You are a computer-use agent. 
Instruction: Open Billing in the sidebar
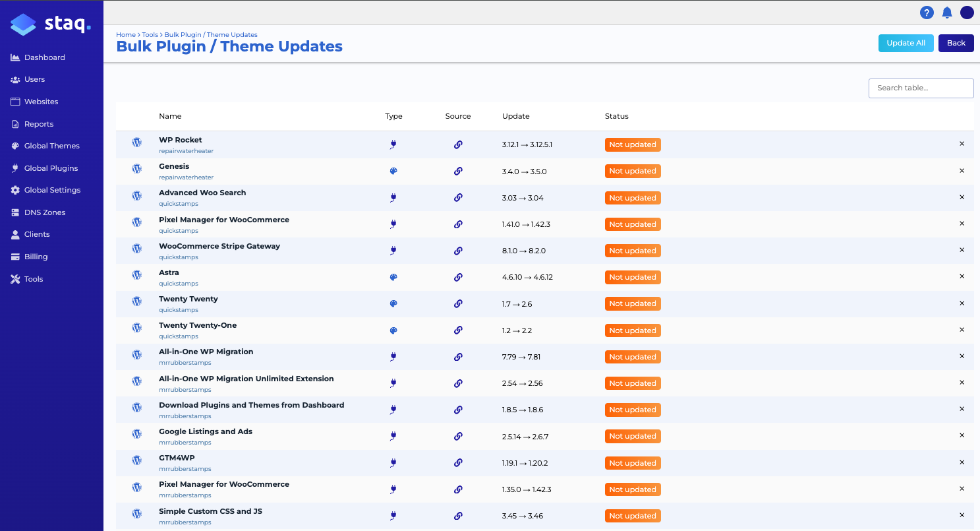pos(29,257)
